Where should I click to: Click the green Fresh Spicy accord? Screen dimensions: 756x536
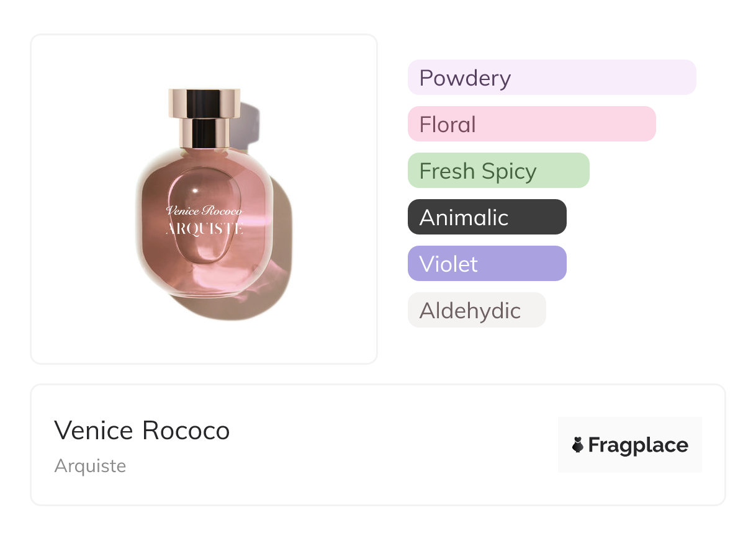[498, 171]
